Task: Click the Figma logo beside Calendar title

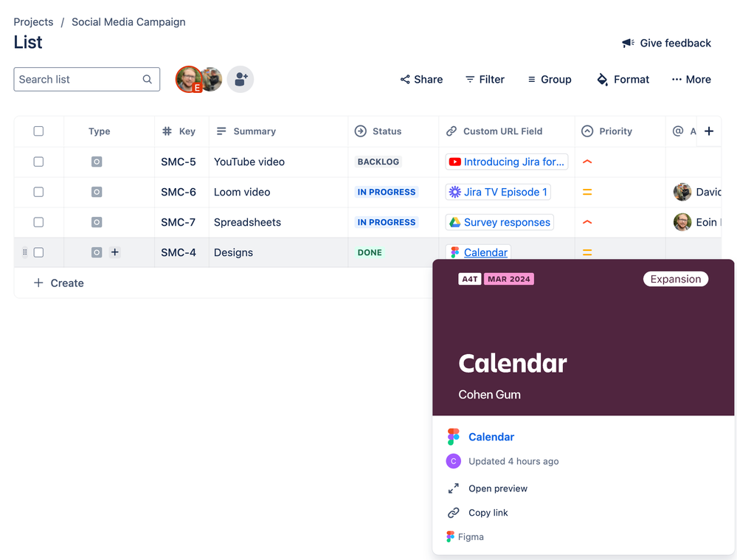Action: (x=453, y=437)
